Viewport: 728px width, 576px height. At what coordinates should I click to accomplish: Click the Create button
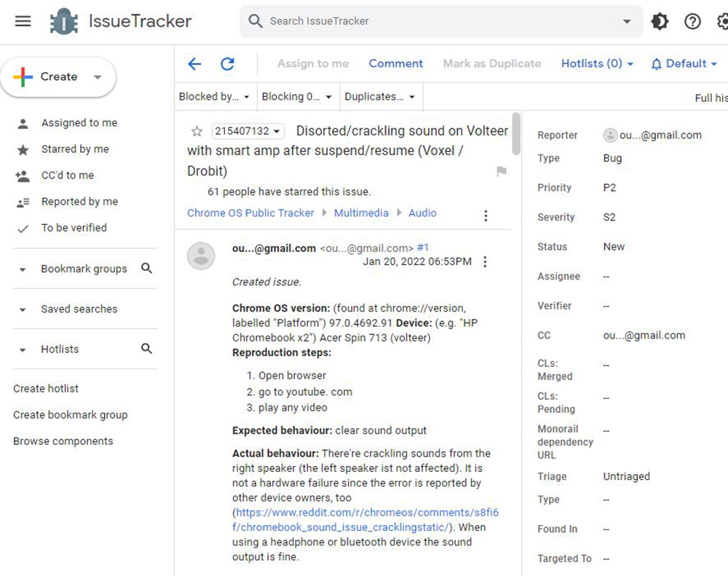[x=58, y=76]
